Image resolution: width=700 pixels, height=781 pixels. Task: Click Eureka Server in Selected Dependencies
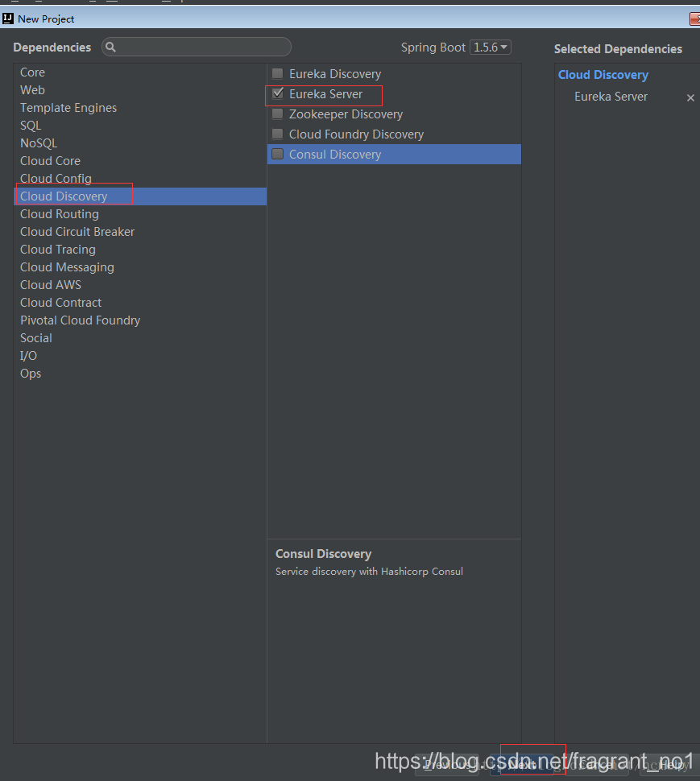coord(611,97)
